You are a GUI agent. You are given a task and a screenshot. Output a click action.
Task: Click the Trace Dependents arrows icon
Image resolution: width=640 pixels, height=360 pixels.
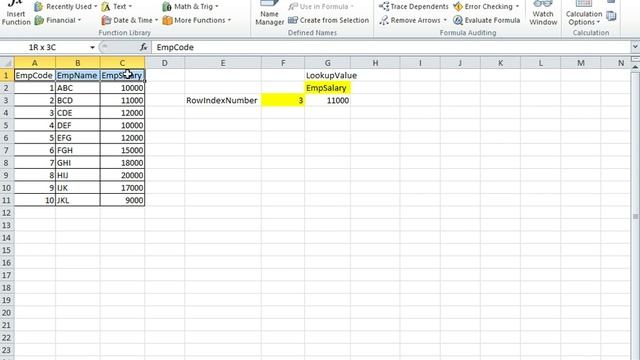click(x=384, y=7)
